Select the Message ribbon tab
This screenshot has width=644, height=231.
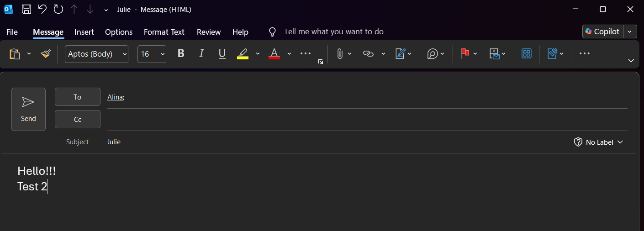48,32
